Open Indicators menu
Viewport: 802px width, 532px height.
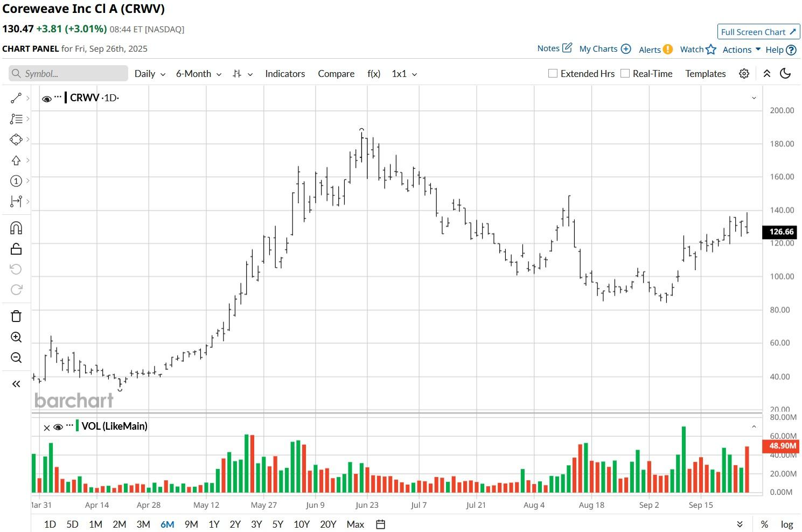pyautogui.click(x=285, y=74)
